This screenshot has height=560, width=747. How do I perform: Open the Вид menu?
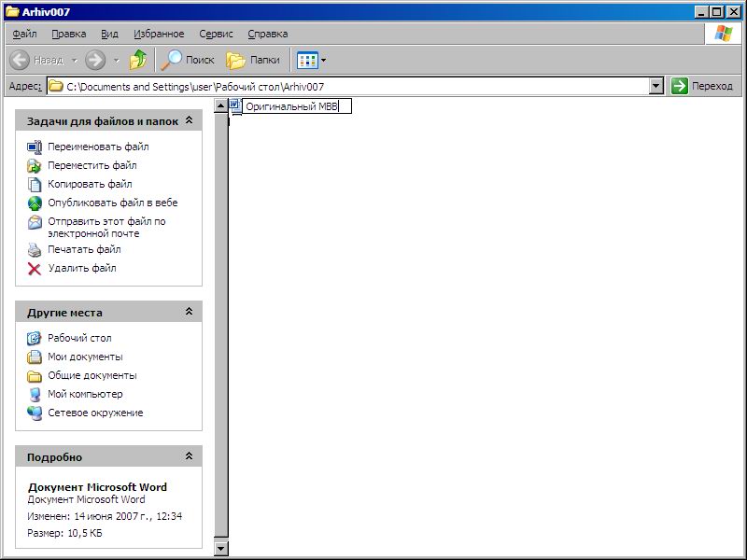109,34
